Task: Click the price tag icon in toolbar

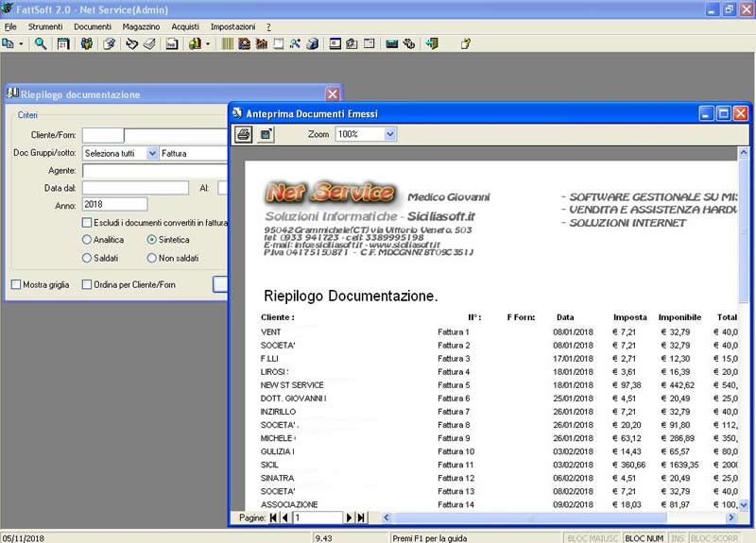Action: 131,43
